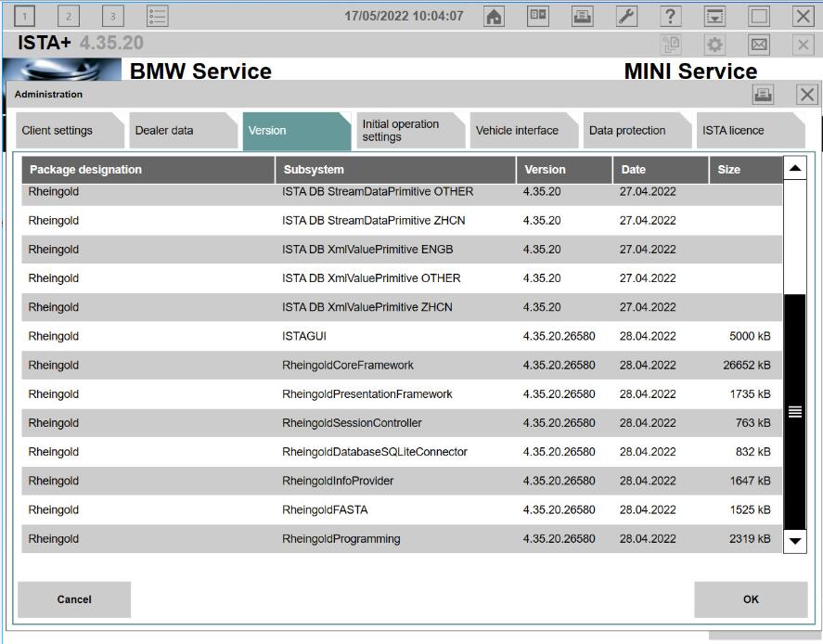Click the scroll up arrow of the version list
This screenshot has height=644, width=823.
click(x=794, y=168)
